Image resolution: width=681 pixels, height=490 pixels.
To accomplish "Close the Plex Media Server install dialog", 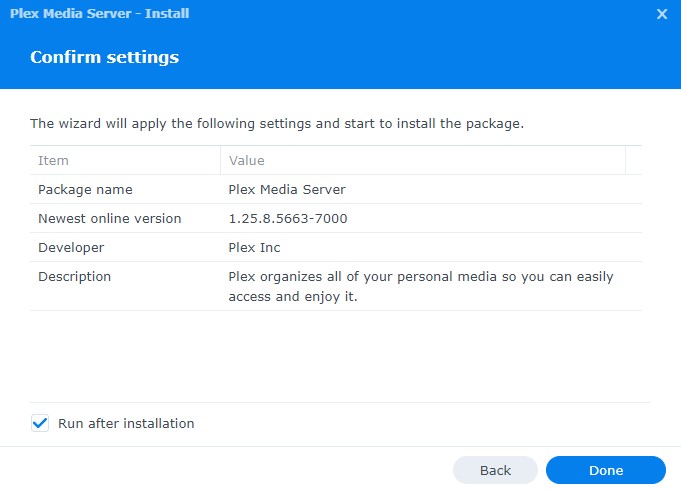I will 662,14.
